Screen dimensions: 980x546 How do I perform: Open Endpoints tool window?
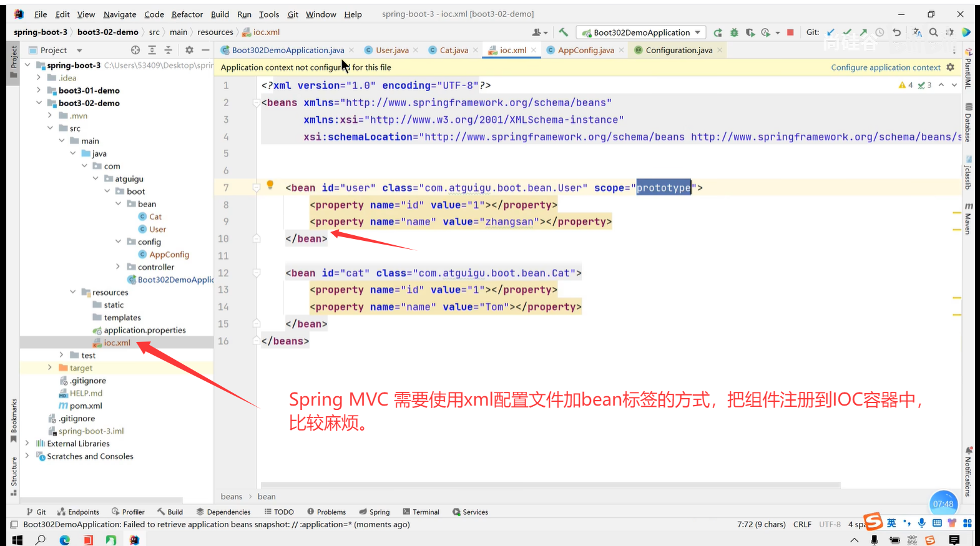(78, 512)
